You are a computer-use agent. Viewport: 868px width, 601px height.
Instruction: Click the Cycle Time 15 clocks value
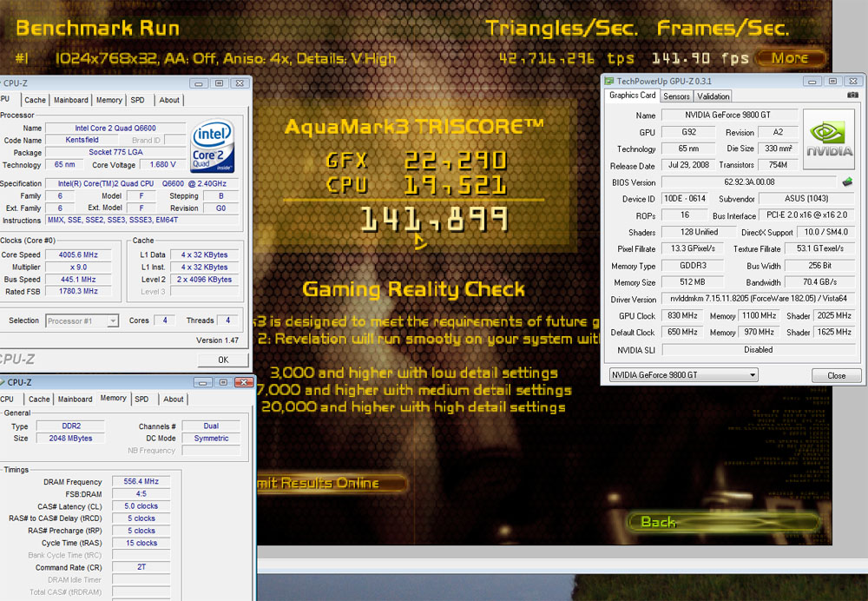tap(141, 543)
